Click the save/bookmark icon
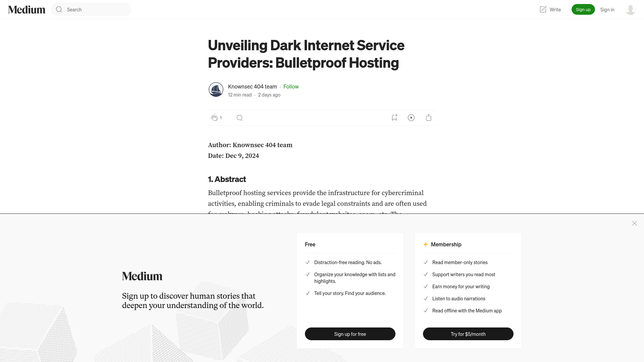Viewport: 644px width, 362px height. coord(394,118)
